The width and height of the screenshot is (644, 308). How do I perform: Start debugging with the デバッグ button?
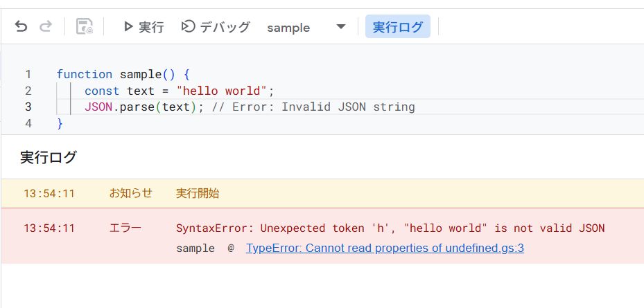(x=215, y=27)
